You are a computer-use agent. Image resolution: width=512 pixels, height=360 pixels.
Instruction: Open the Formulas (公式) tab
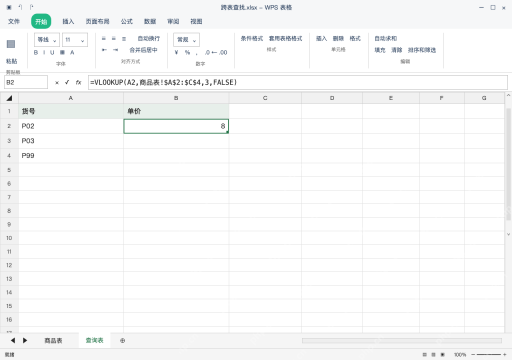tap(127, 21)
